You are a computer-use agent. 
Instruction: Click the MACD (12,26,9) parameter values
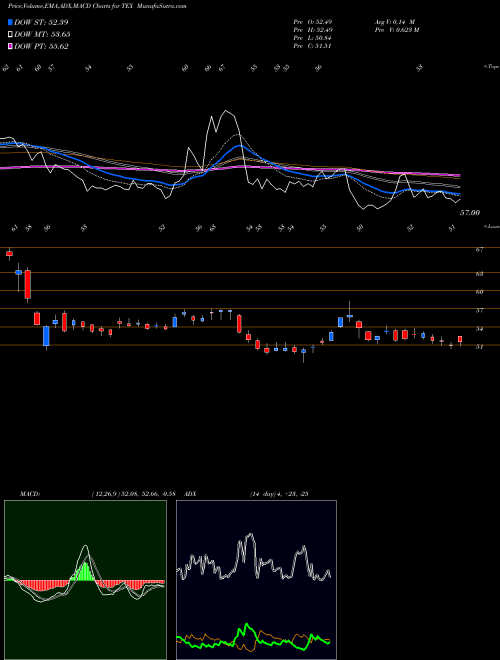coord(133,494)
